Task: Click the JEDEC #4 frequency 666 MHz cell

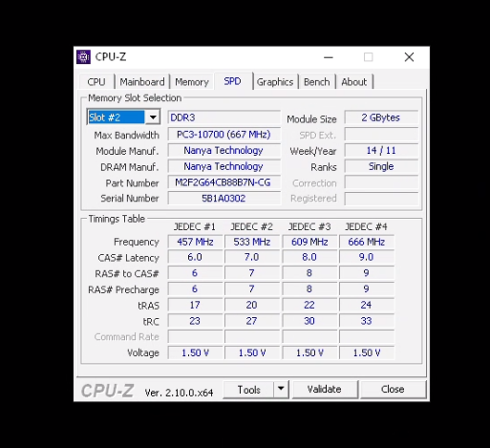Action: 367,242
